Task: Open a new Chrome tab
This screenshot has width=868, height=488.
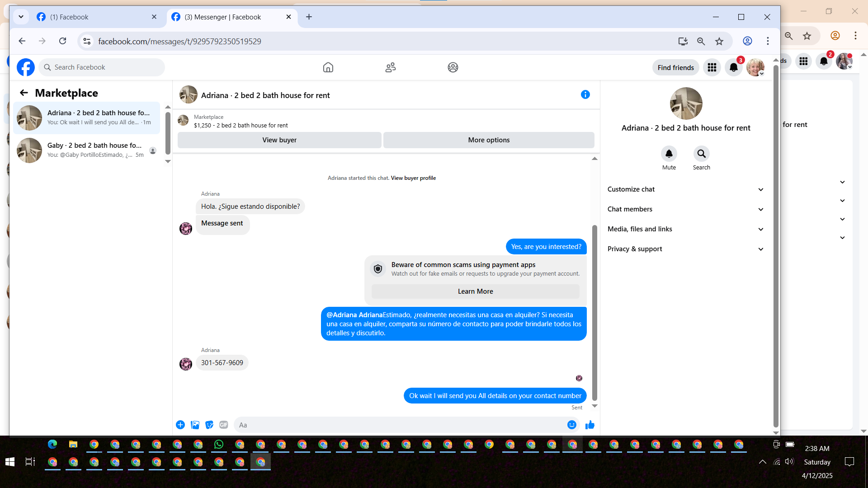Action: [309, 17]
